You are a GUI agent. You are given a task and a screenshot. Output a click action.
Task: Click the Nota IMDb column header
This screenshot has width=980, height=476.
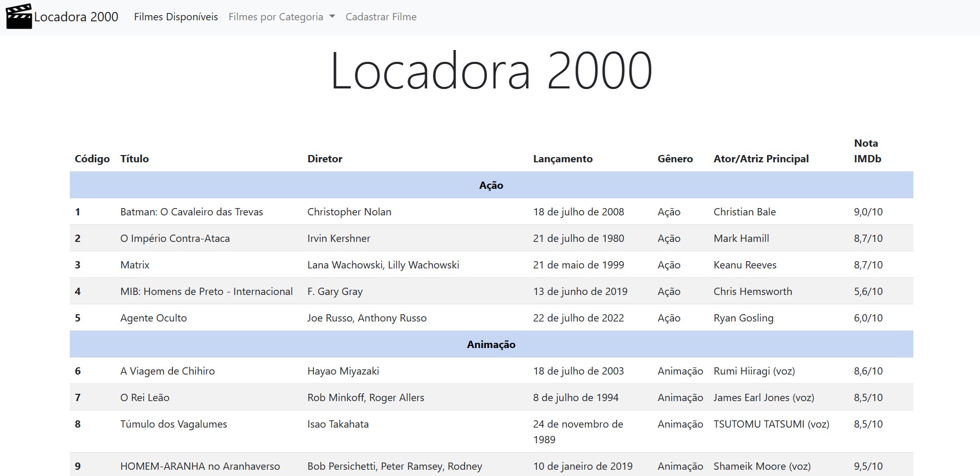pyautogui.click(x=867, y=151)
